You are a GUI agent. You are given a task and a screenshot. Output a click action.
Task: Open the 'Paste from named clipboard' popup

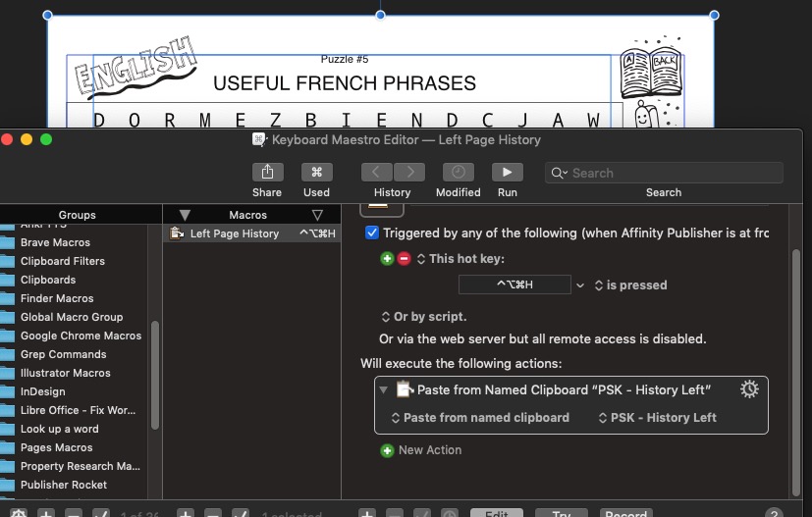point(480,418)
